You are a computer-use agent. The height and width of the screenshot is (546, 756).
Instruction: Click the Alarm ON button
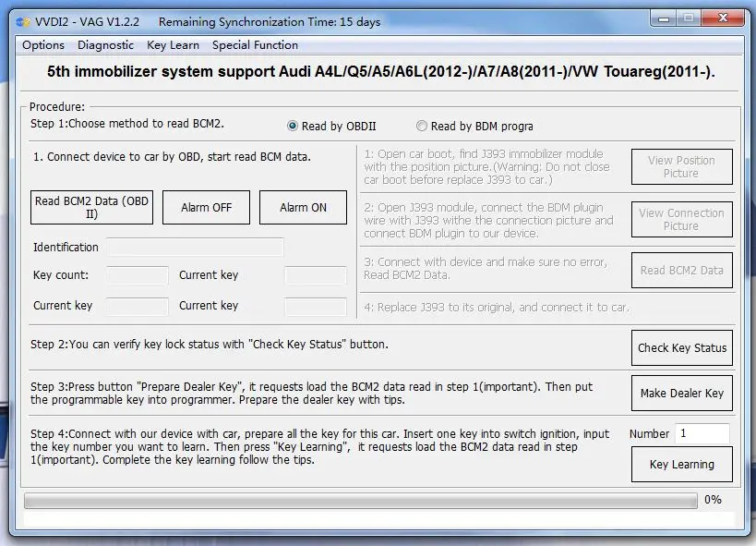click(x=303, y=208)
